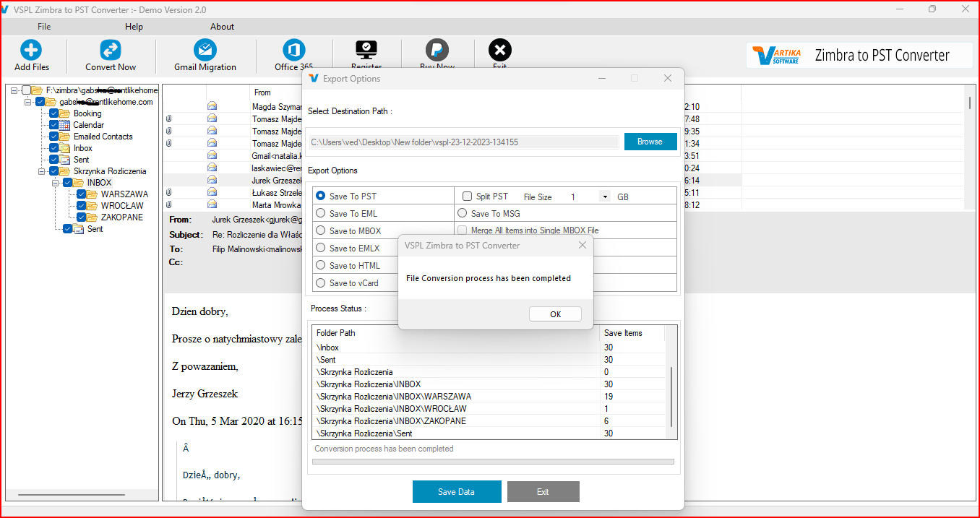Viewport: 980px width, 518px height.
Task: Click the Save Data button
Action: tap(457, 492)
